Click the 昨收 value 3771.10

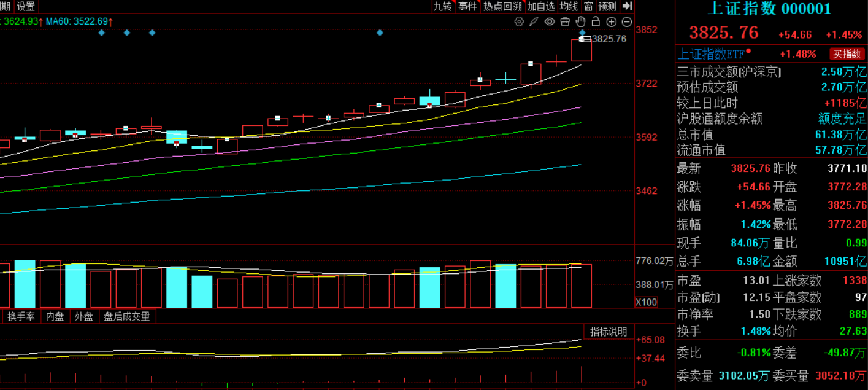pos(847,168)
